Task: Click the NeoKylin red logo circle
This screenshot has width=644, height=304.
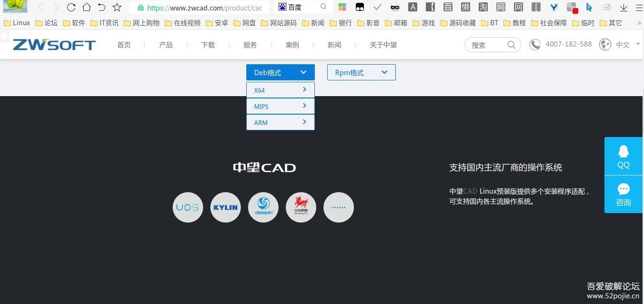Action: tap(301, 207)
